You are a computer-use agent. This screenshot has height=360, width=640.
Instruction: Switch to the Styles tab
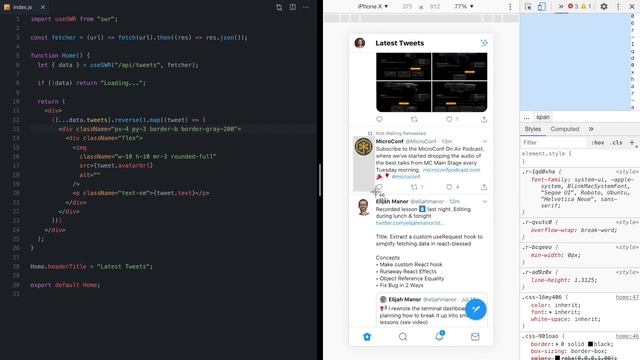[532, 129]
